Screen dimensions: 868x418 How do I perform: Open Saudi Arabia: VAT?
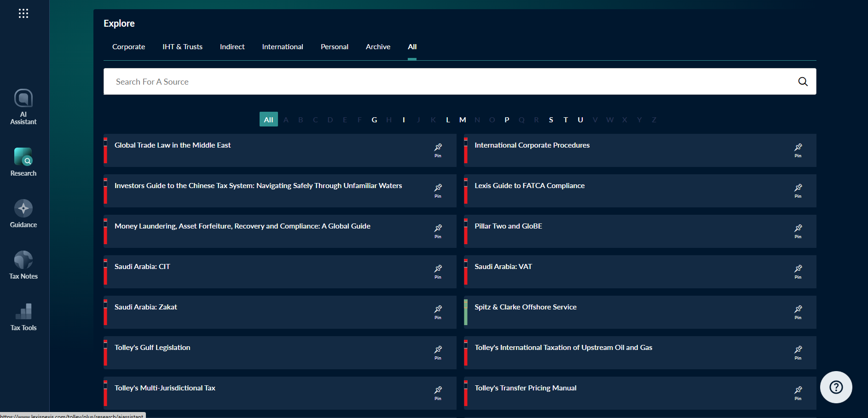click(x=503, y=267)
